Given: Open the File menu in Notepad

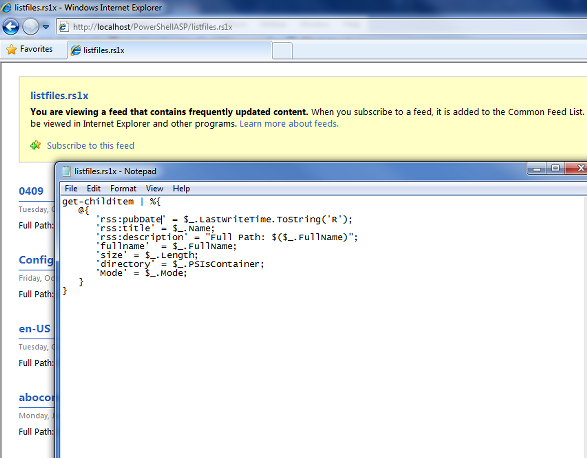Looking at the screenshot, I should tap(71, 188).
